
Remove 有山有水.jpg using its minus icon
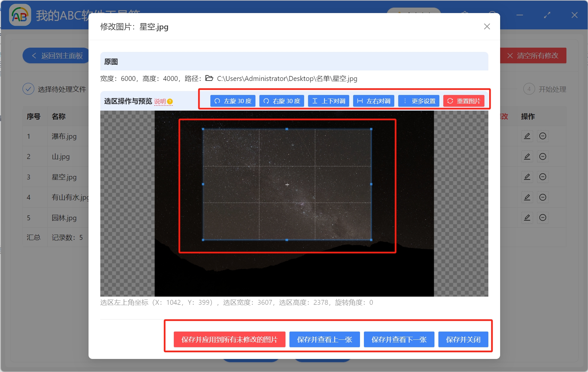click(543, 197)
